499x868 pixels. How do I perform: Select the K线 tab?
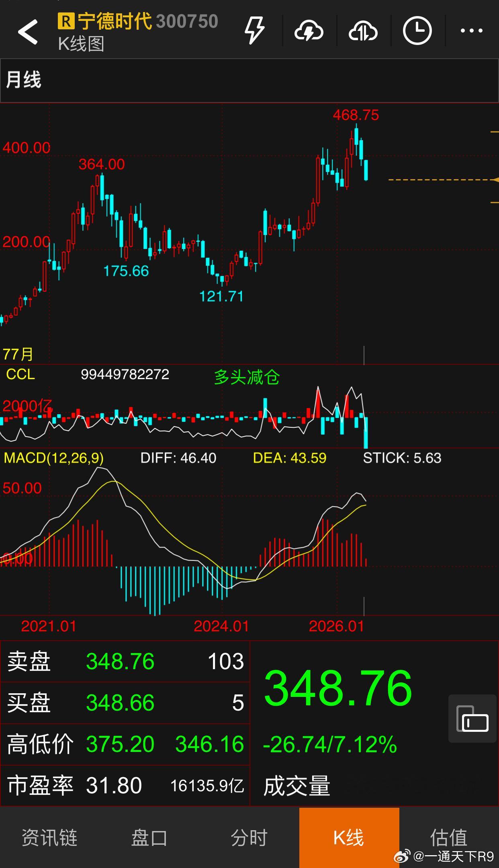click(x=349, y=837)
